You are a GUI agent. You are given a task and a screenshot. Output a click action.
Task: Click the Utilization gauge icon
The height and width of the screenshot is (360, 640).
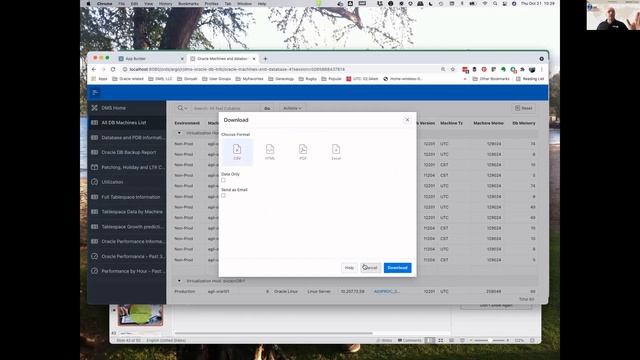point(95,182)
